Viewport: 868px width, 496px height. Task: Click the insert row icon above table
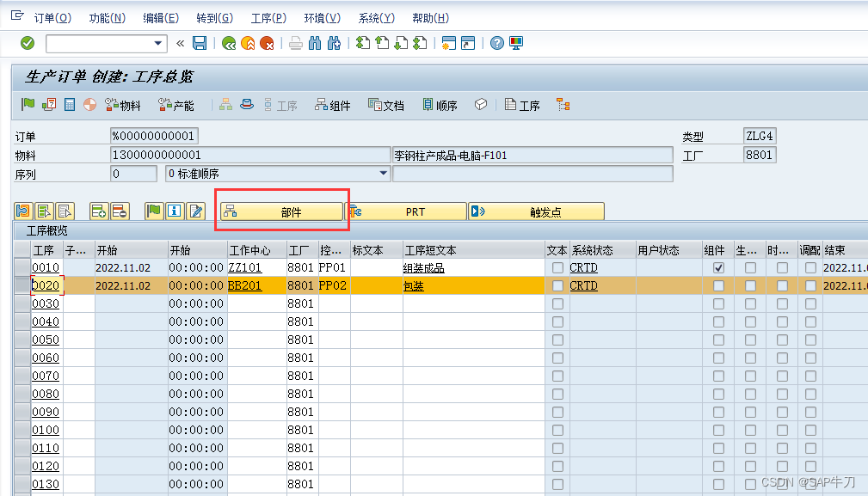pos(99,211)
